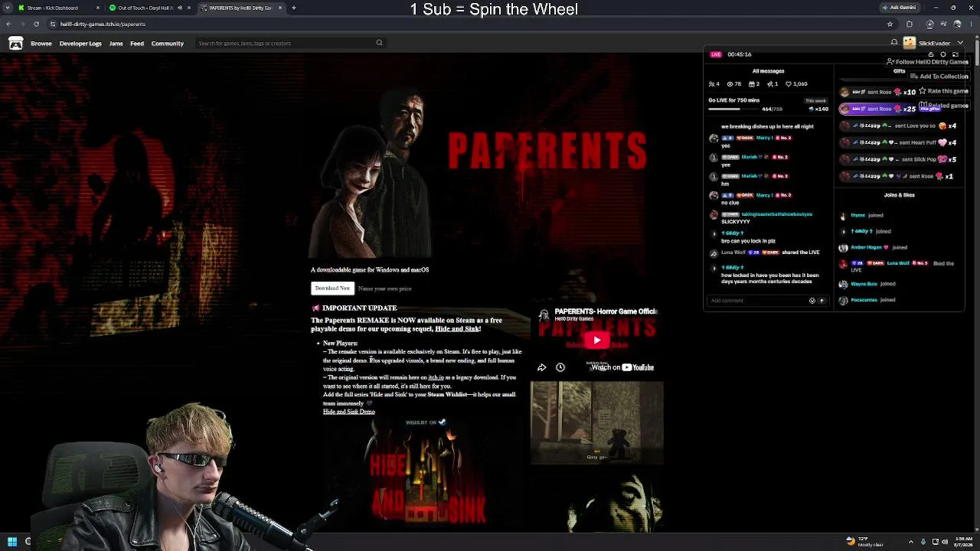Open Developer Logs in the itch.io nav
Image resolution: width=980 pixels, height=551 pixels.
pos(80,44)
